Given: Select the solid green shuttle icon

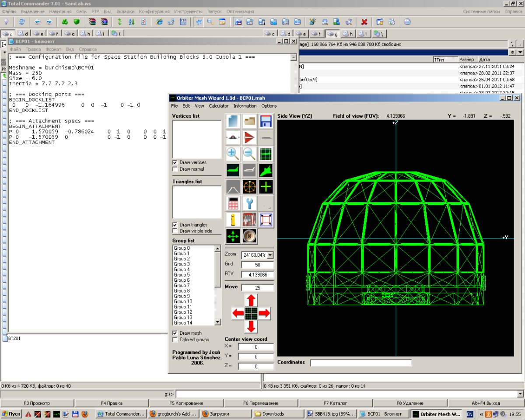Looking at the screenshot, I should [x=266, y=170].
